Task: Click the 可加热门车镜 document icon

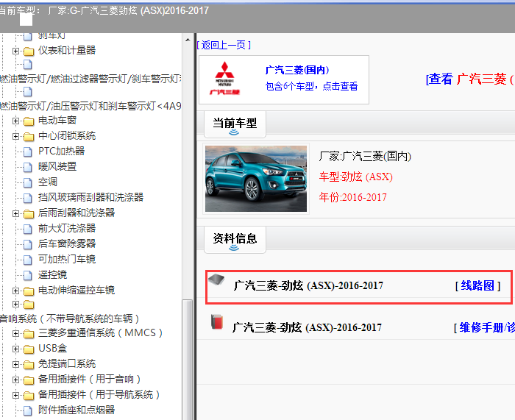Action: pos(28,260)
